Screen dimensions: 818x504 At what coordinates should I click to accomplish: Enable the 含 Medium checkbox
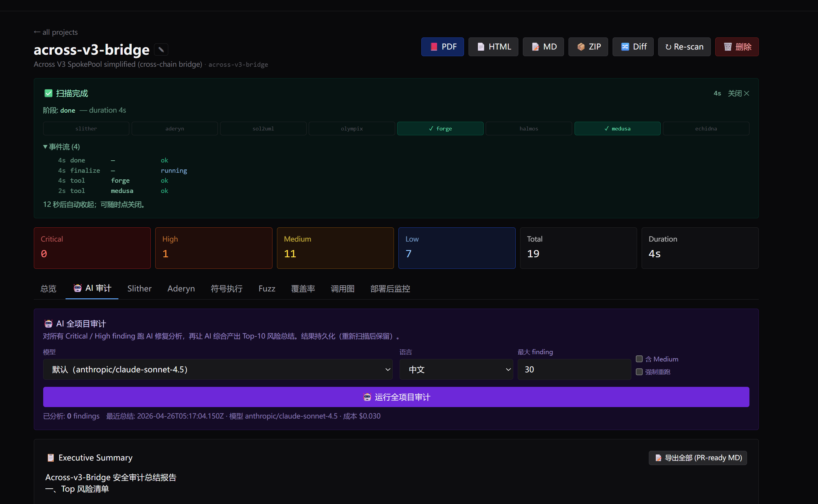coord(639,359)
